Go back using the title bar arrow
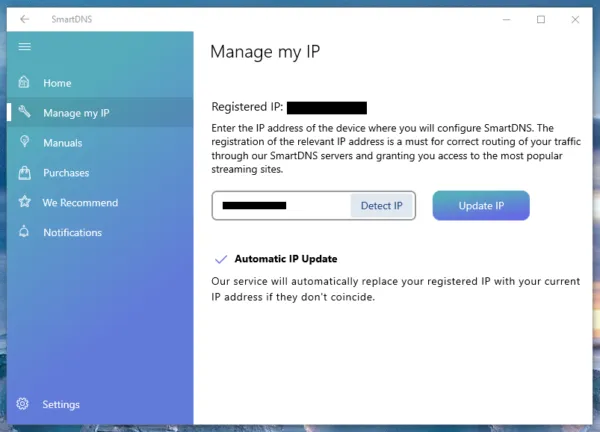The height and width of the screenshot is (432, 600). 24,19
